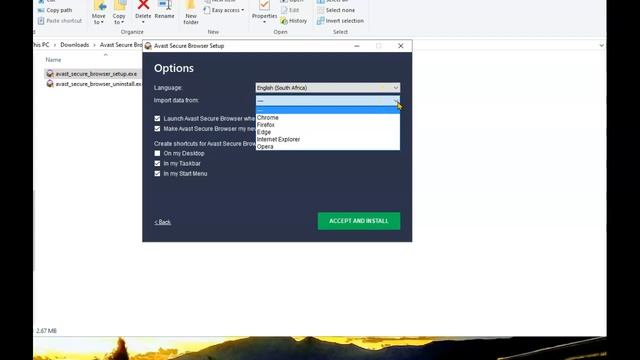Go back via the < Back link

tap(162, 222)
